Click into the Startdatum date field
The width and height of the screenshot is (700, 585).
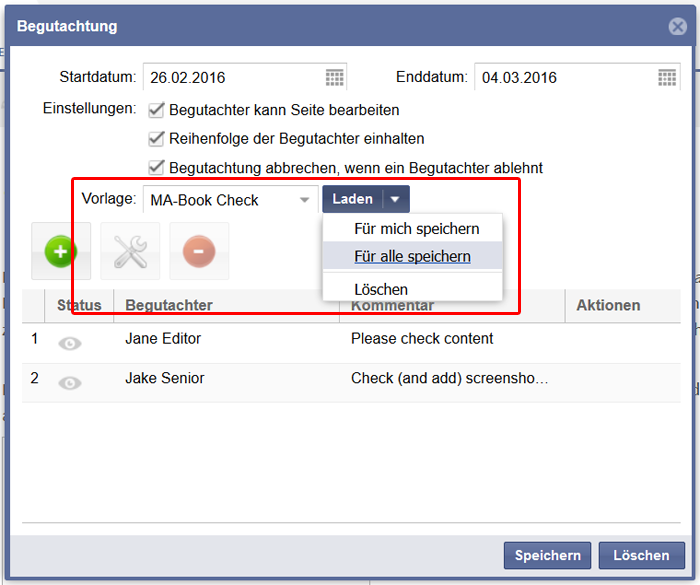[232, 78]
